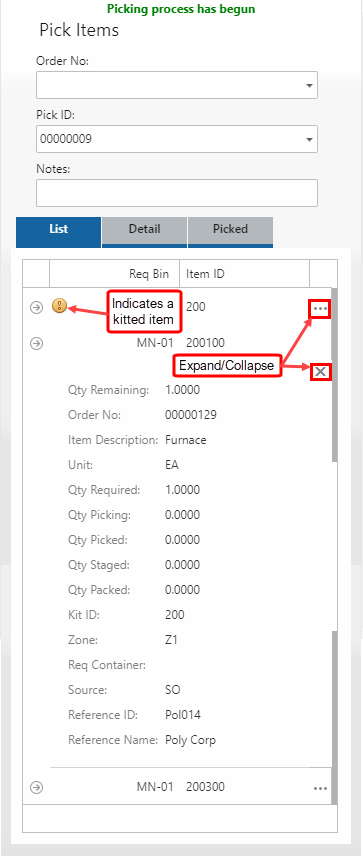Click the Reference Name Poly Corp
The image size is (363, 856).
tap(191, 740)
